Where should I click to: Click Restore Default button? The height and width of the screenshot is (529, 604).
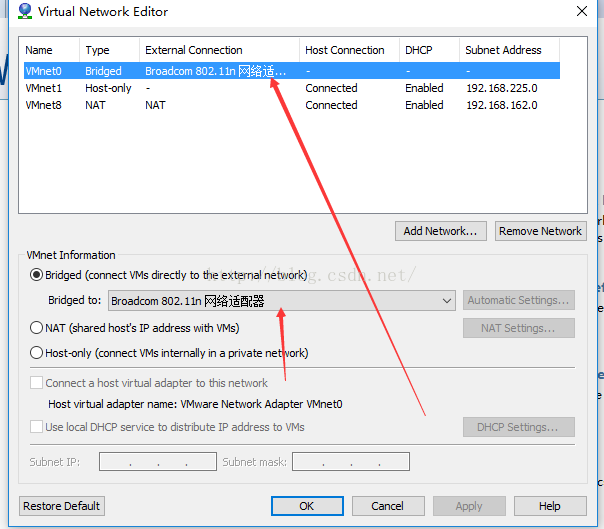coord(62,506)
